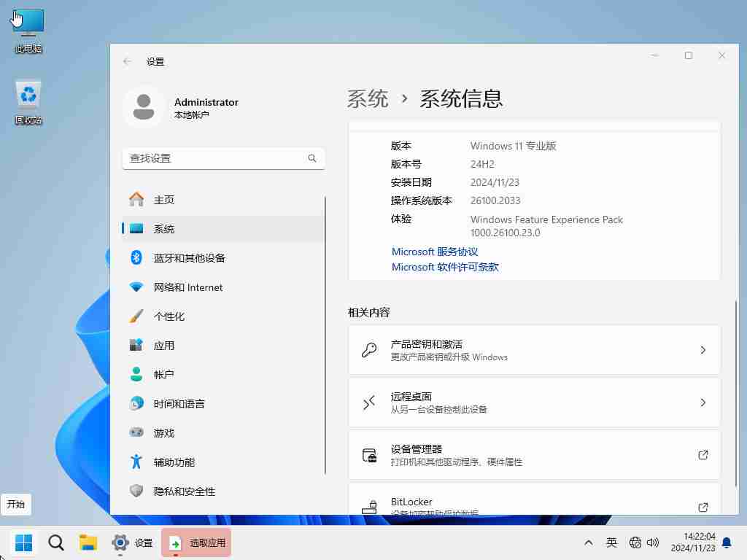This screenshot has width=747, height=560.
Task: Open 应用 settings
Action: [164, 346]
